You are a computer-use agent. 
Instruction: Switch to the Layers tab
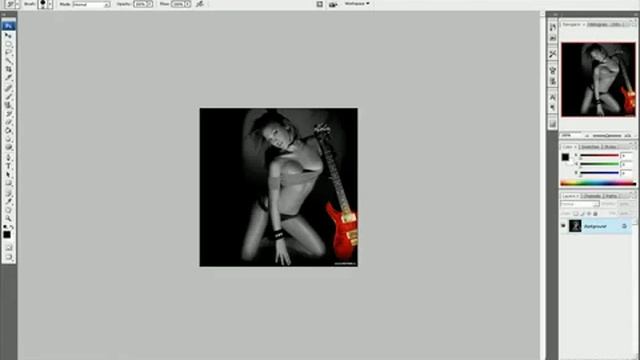click(x=570, y=196)
